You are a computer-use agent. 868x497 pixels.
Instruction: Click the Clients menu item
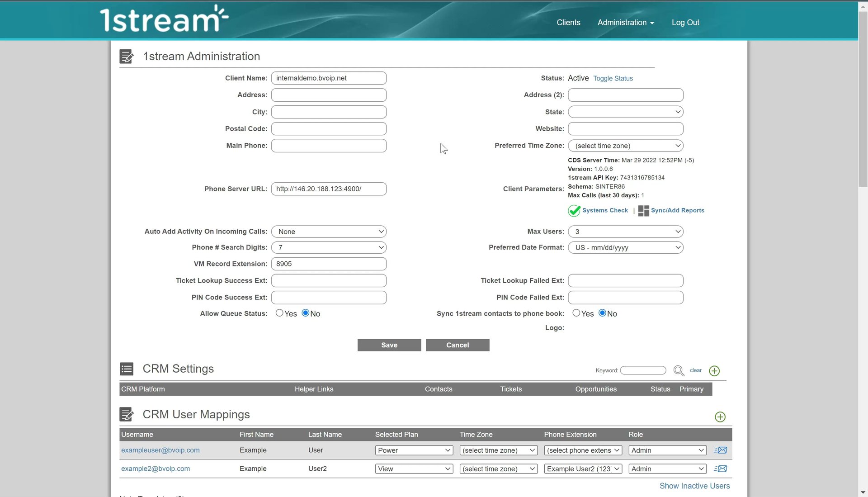click(x=568, y=22)
